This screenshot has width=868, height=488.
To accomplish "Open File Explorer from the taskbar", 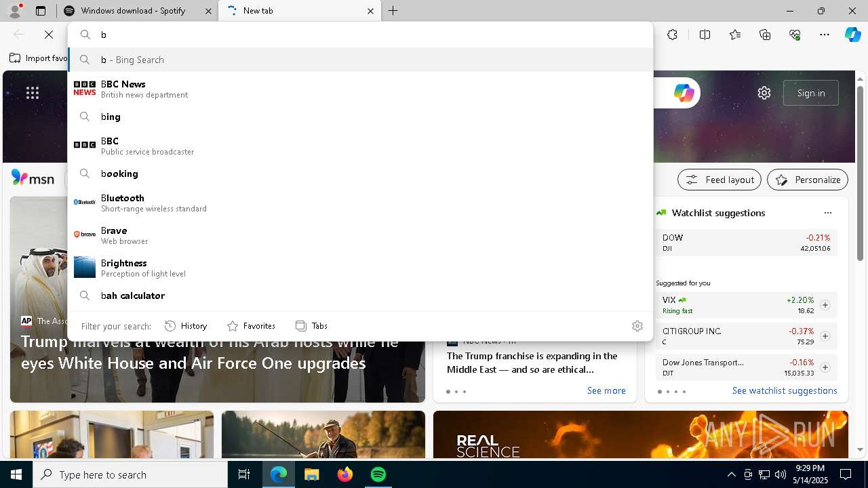I will [x=311, y=474].
